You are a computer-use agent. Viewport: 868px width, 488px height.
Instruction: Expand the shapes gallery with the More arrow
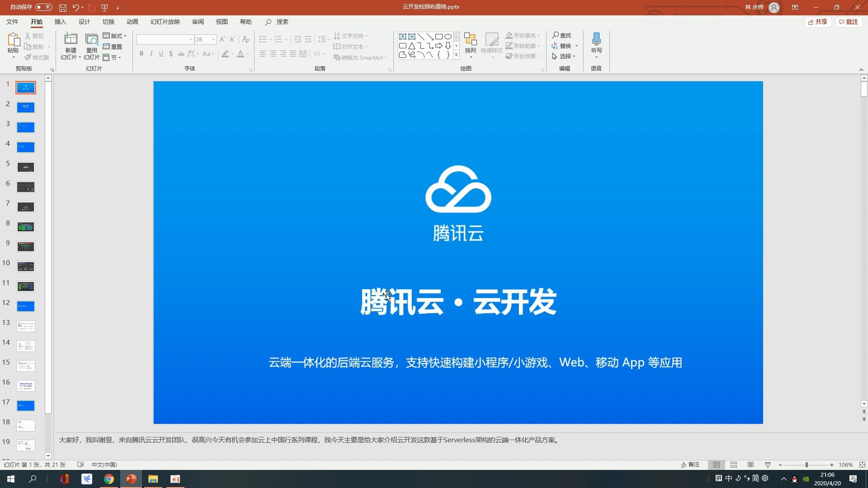click(456, 55)
